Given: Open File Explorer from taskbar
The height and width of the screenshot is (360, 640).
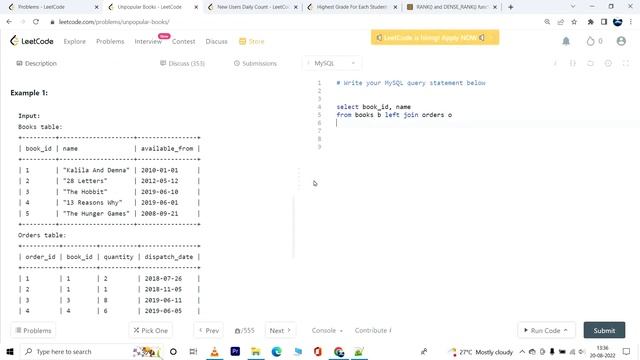Looking at the screenshot, I should (x=256, y=351).
